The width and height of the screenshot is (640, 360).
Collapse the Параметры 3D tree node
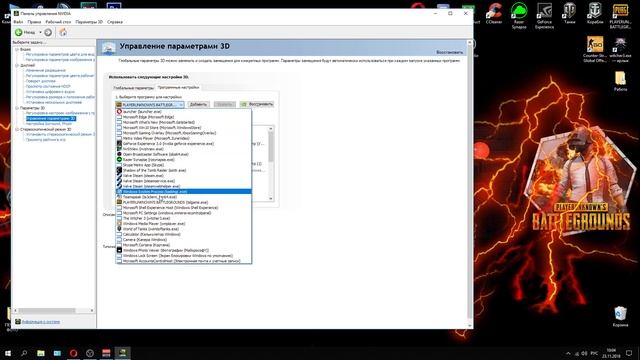pyautogui.click(x=17, y=108)
